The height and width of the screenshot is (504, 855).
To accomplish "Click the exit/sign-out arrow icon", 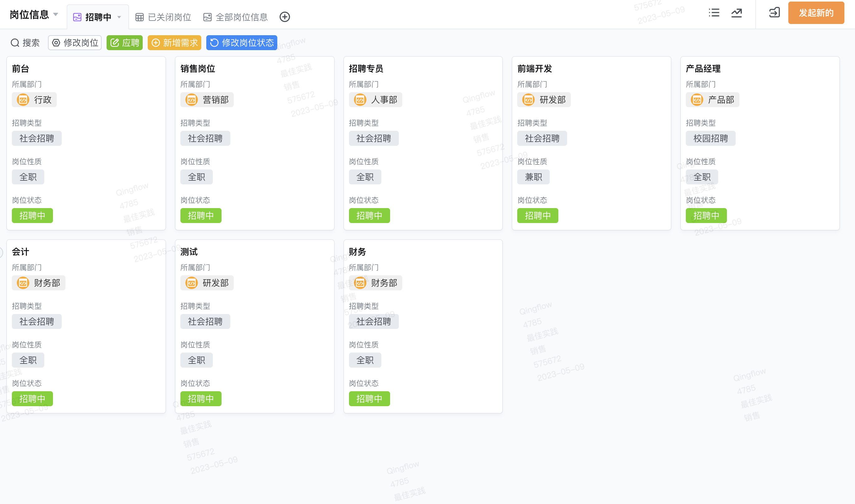I will pos(774,13).
